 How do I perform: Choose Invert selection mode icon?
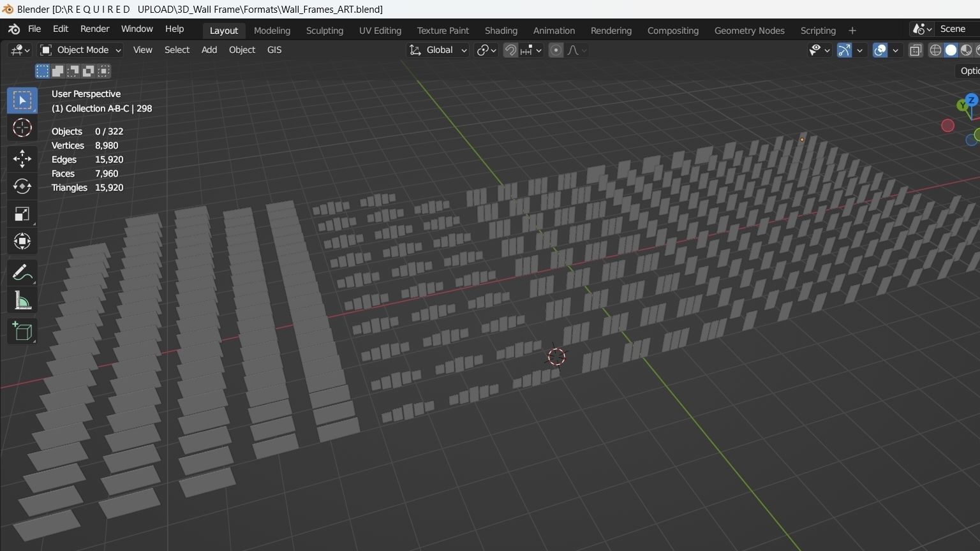click(89, 71)
